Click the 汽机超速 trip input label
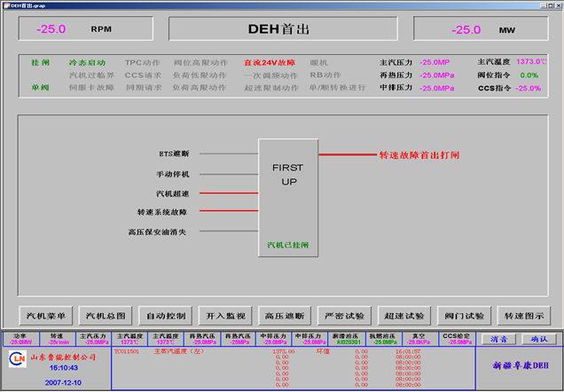Screen dimensions: 564x392 (173, 193)
